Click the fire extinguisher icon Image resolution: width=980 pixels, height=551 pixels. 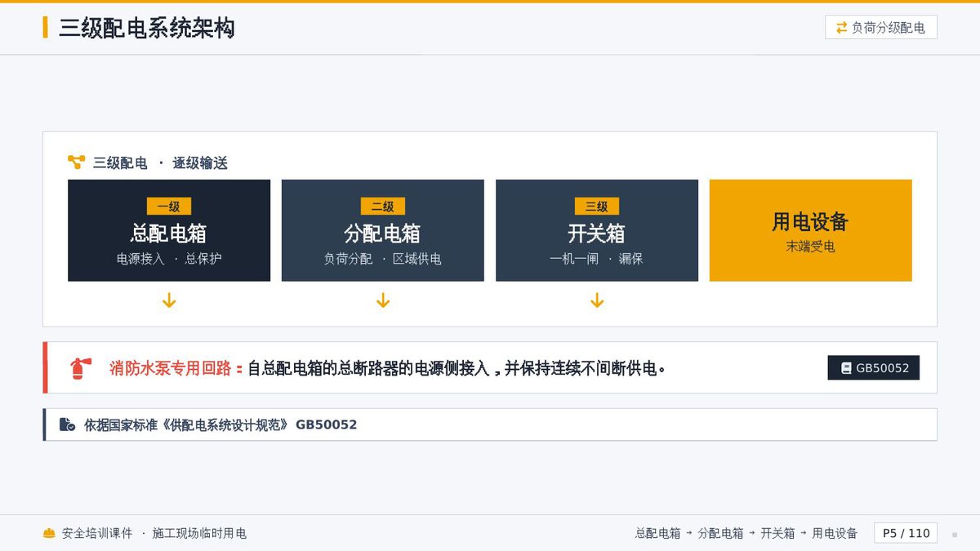click(x=78, y=368)
